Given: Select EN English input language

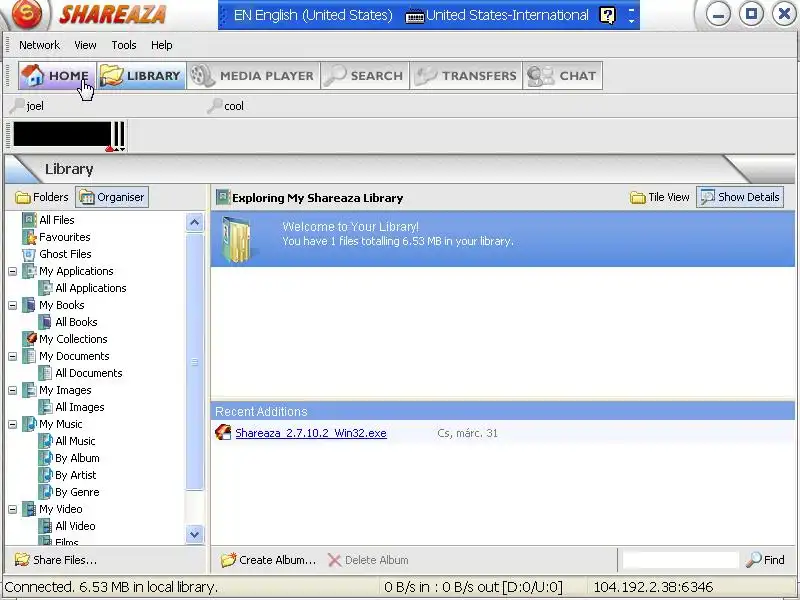Looking at the screenshot, I should tap(313, 15).
